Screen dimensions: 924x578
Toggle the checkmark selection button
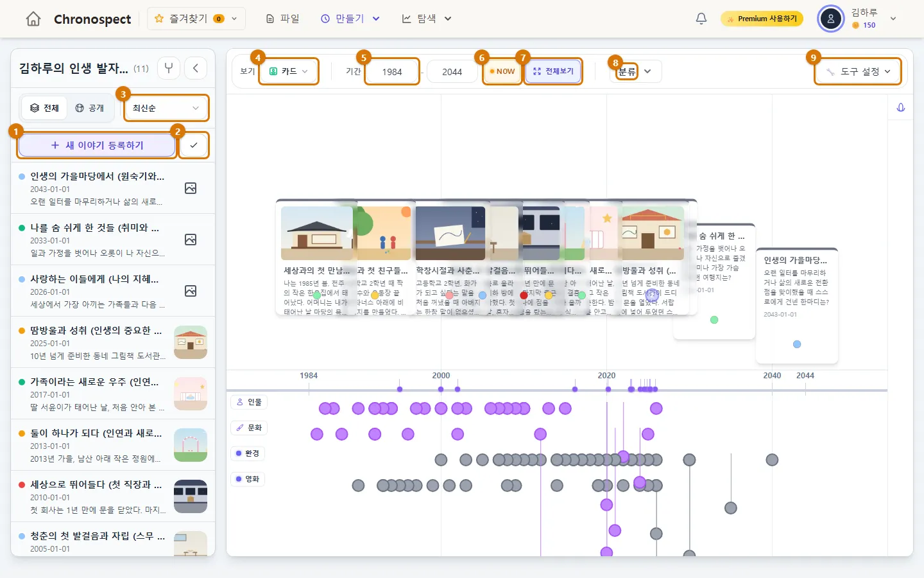194,145
